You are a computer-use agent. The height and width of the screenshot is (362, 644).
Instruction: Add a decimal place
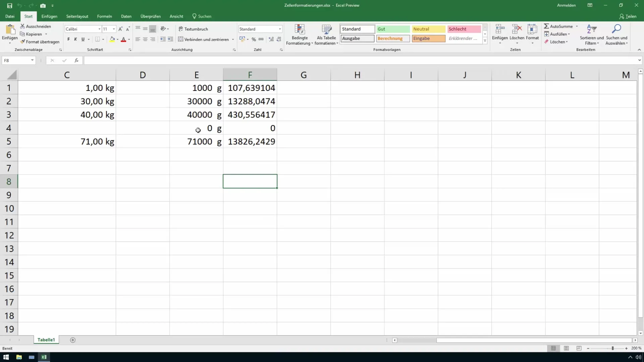pyautogui.click(x=271, y=39)
